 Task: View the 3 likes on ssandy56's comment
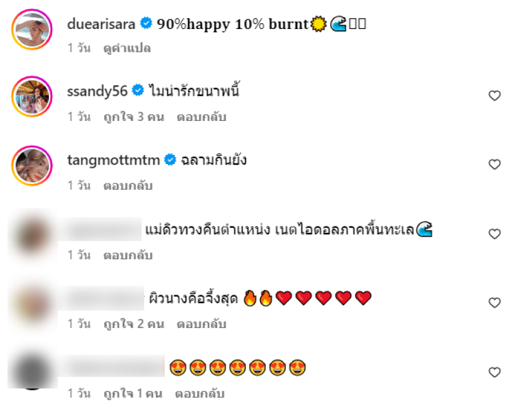[134, 117]
